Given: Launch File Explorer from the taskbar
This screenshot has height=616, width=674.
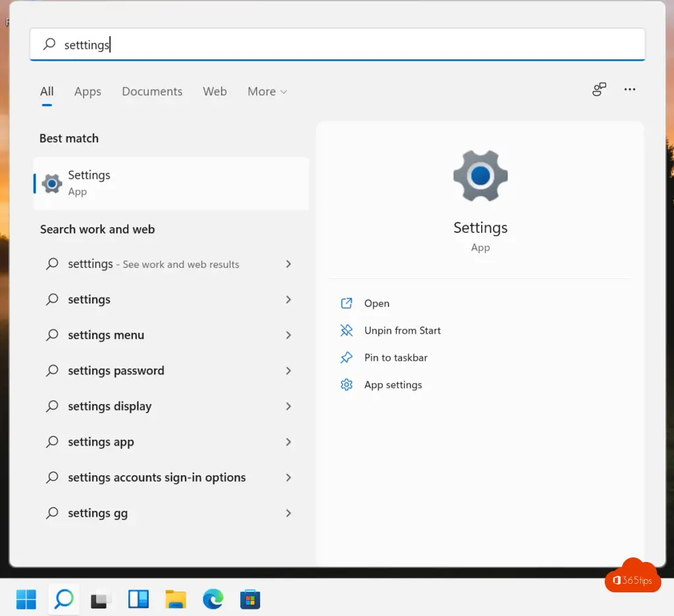Looking at the screenshot, I should pos(176,599).
